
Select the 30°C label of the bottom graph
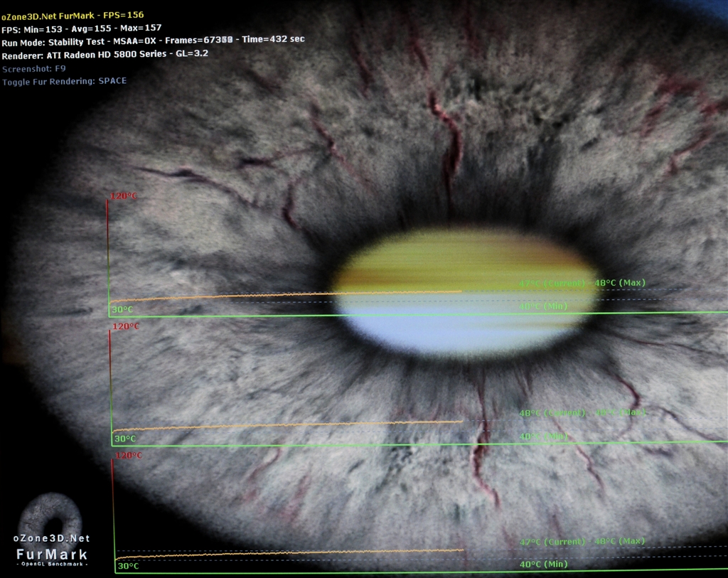point(129,566)
